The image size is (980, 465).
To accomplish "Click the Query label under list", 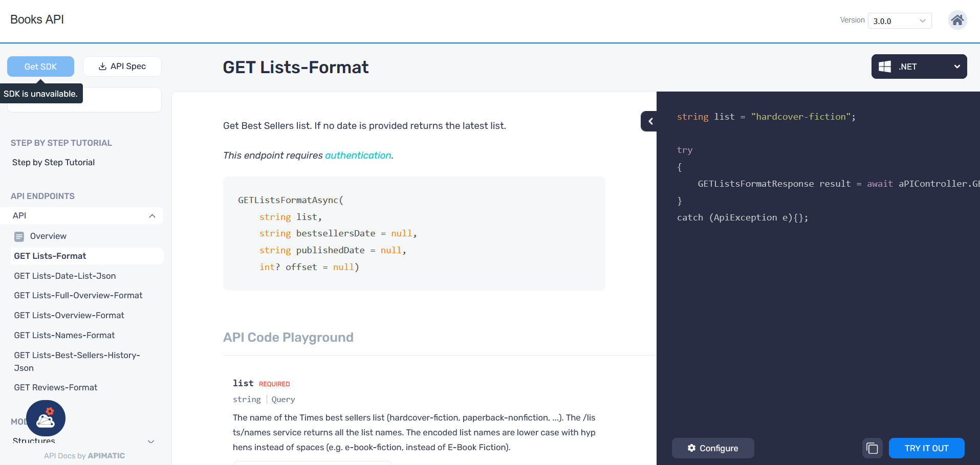I will click(x=283, y=400).
